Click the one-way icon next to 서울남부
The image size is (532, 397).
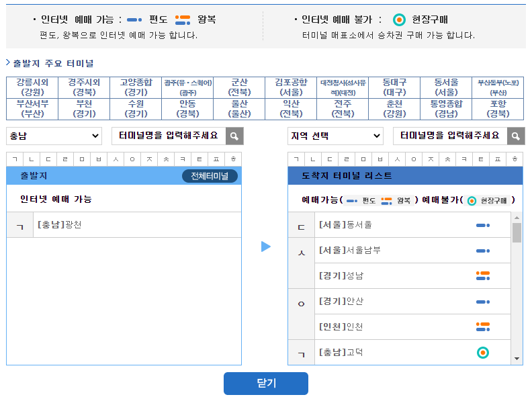pos(483,251)
